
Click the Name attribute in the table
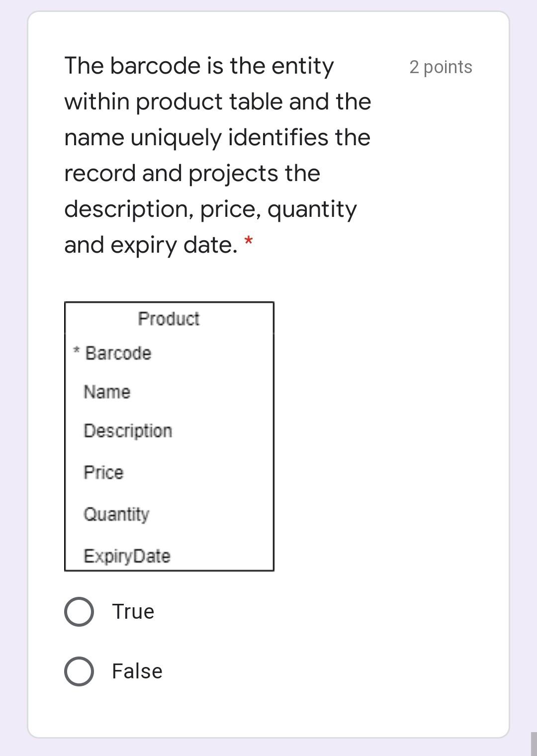coord(106,392)
